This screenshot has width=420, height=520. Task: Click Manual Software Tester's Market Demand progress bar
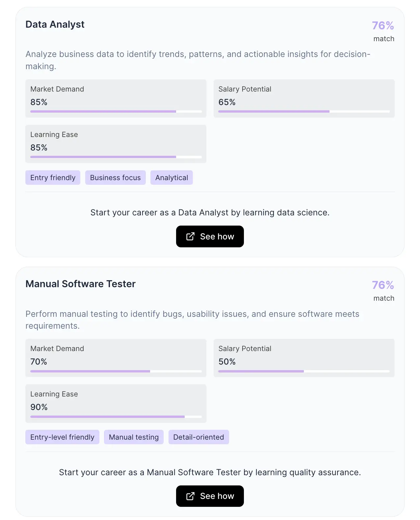pyautogui.click(x=116, y=371)
